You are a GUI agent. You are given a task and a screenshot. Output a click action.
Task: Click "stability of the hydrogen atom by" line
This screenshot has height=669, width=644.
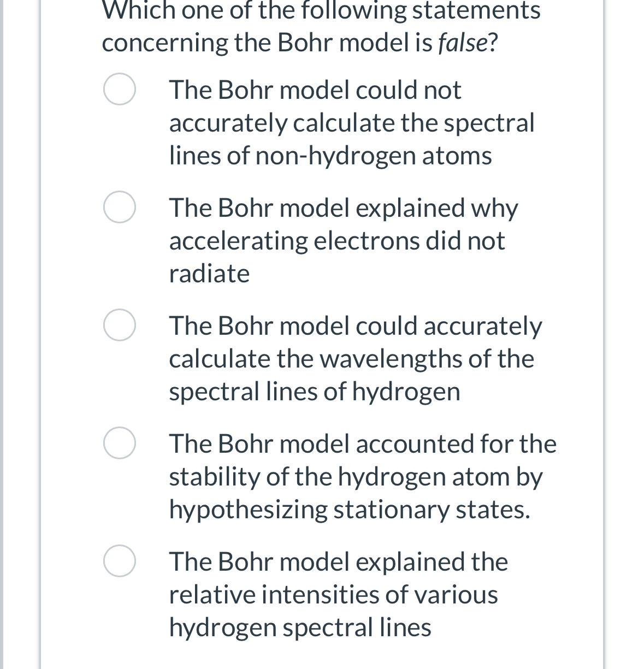pos(356,477)
